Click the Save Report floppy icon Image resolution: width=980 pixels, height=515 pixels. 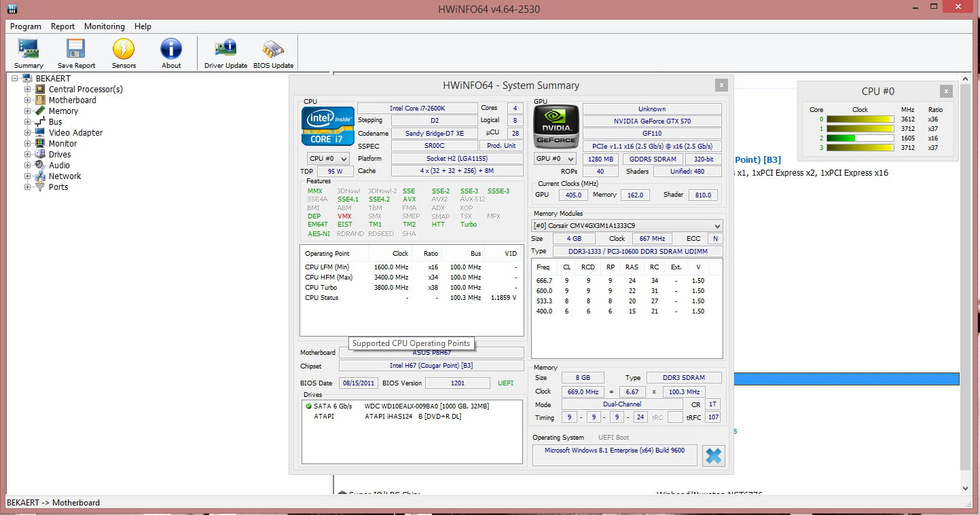point(75,50)
